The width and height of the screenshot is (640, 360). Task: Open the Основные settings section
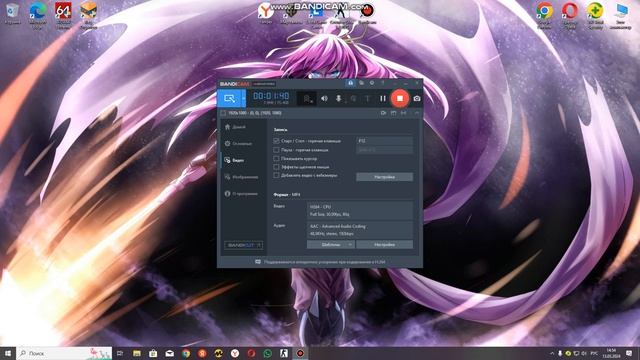(x=238, y=144)
